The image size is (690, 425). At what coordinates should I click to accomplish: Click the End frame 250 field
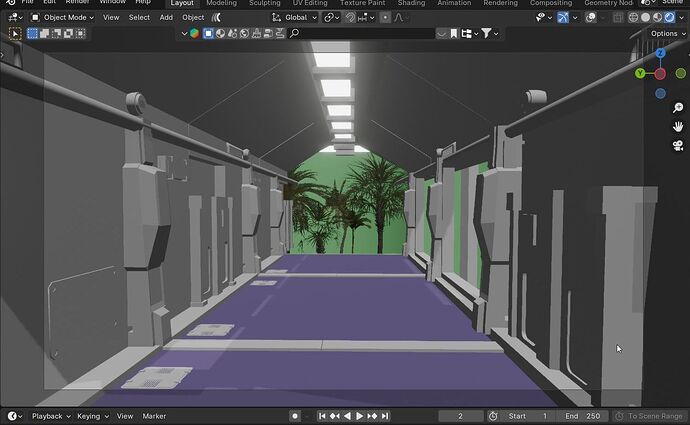coord(583,416)
